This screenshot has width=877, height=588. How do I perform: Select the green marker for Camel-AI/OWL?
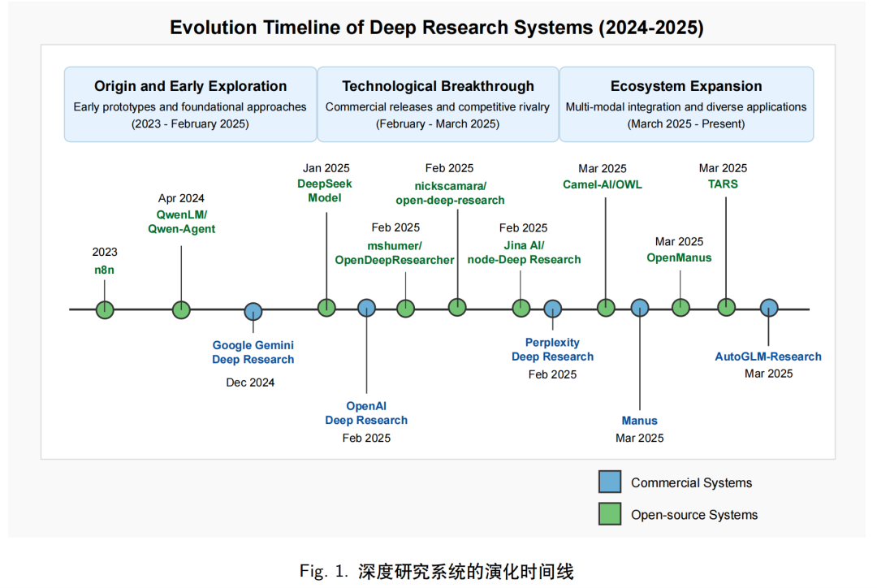[x=606, y=308]
